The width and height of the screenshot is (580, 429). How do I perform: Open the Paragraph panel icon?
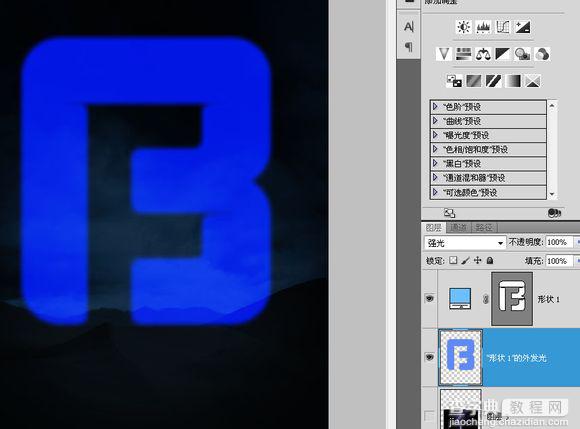point(408,47)
